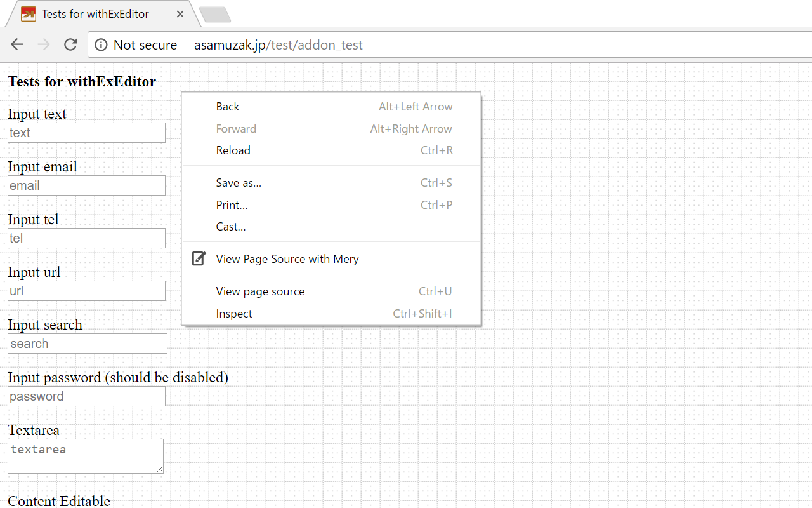Choose View page source from the context menu
Viewport: 812px width, 508px height.
pos(331,291)
